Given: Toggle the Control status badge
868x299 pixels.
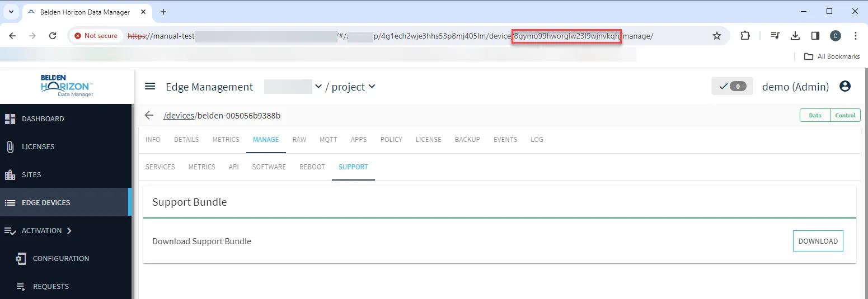Looking at the screenshot, I should click(x=845, y=115).
